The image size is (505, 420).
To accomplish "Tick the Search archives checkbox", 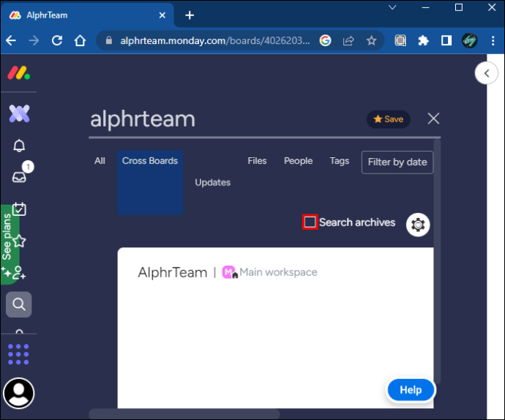I will pyautogui.click(x=310, y=222).
